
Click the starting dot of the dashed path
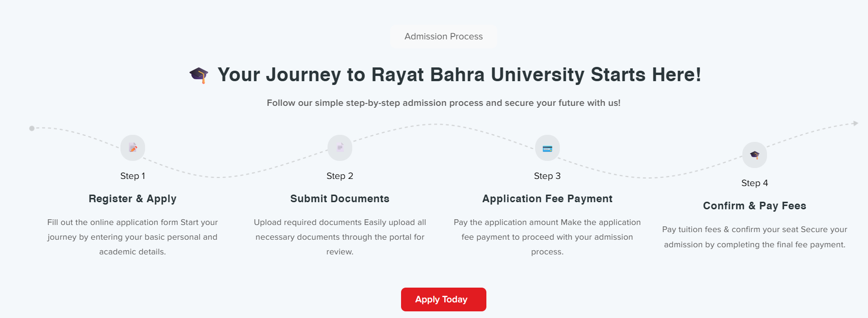point(32,128)
